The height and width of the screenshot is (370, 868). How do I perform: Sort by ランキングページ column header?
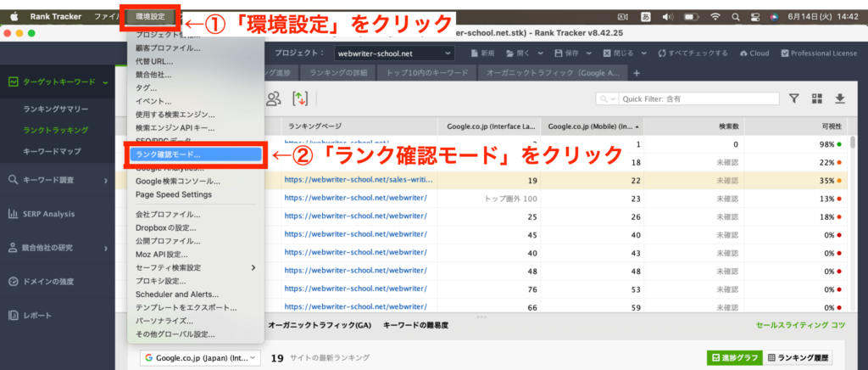(359, 126)
